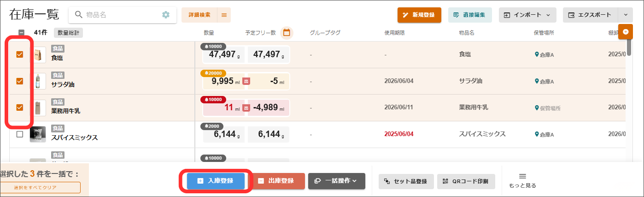Sort by 数量 column header
Viewport: 644px width, 197px height.
(x=209, y=33)
